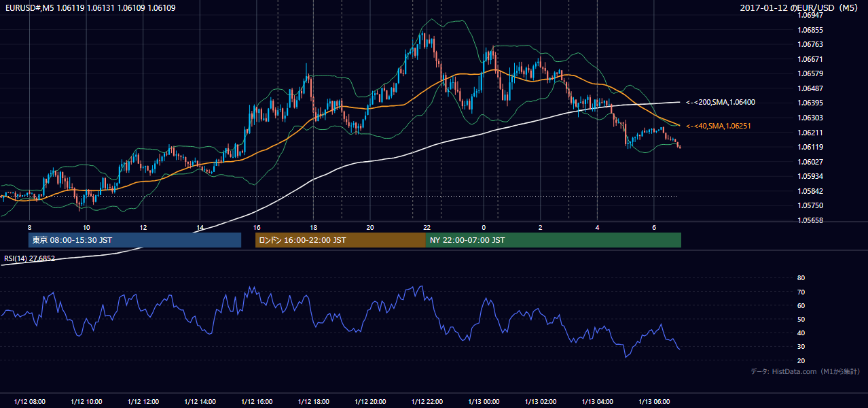Click the bottom time label 1/12 14:00
This screenshot has width=868, height=408.
[200, 402]
